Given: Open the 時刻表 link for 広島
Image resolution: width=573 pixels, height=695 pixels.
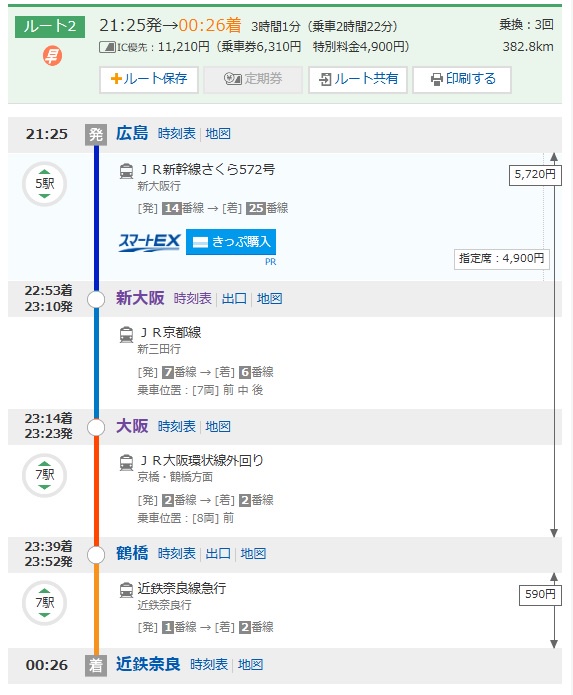Looking at the screenshot, I should 176,133.
